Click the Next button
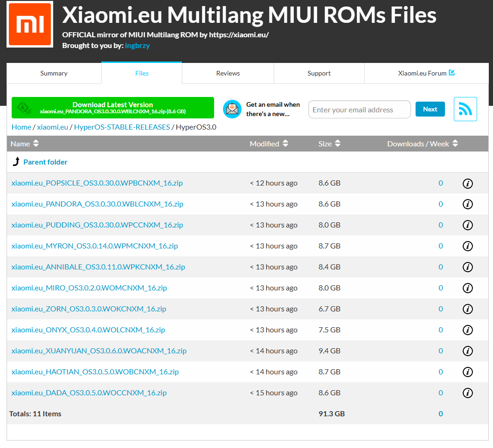 [x=430, y=109]
